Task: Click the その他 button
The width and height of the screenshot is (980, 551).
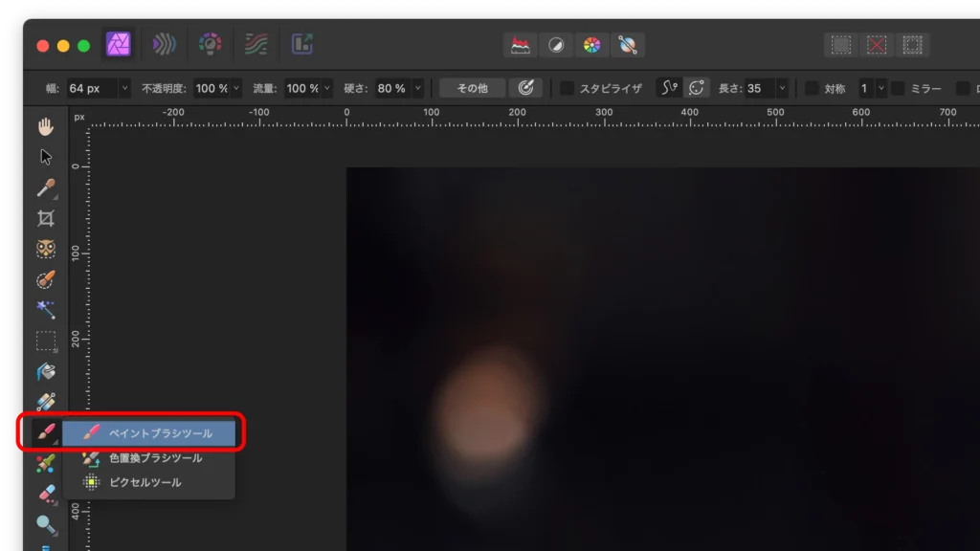Action: pyautogui.click(x=472, y=88)
